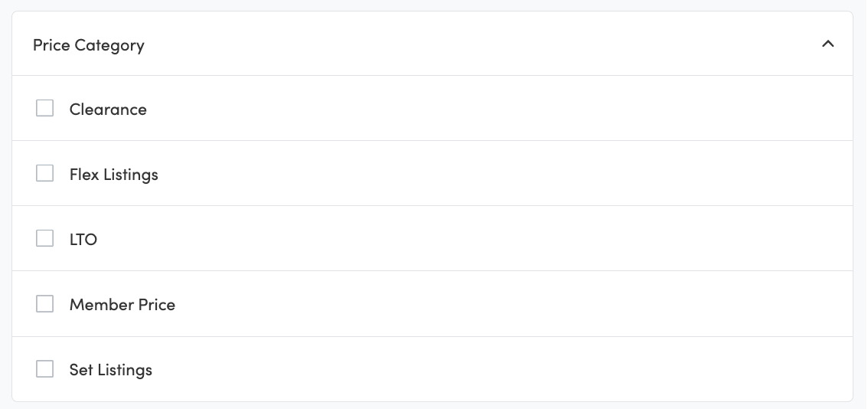Click the Flex Listings label text
The width and height of the screenshot is (868, 409).
tap(113, 175)
